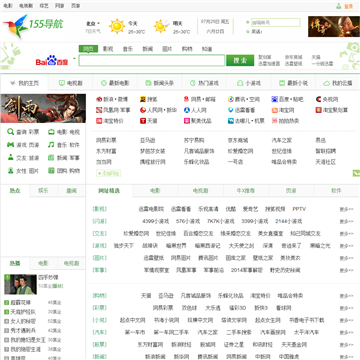Click the 新浪 Sina eye icon

pyautogui.click(x=99, y=99)
